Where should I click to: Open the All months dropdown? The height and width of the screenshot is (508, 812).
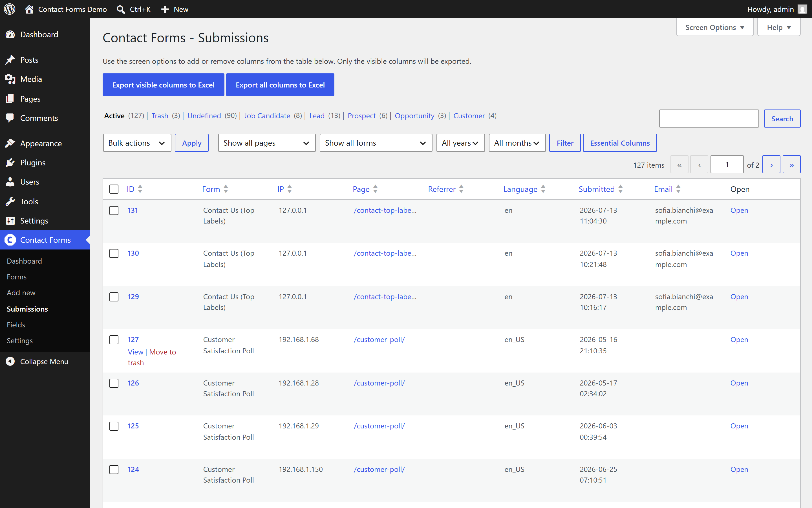[517, 143]
